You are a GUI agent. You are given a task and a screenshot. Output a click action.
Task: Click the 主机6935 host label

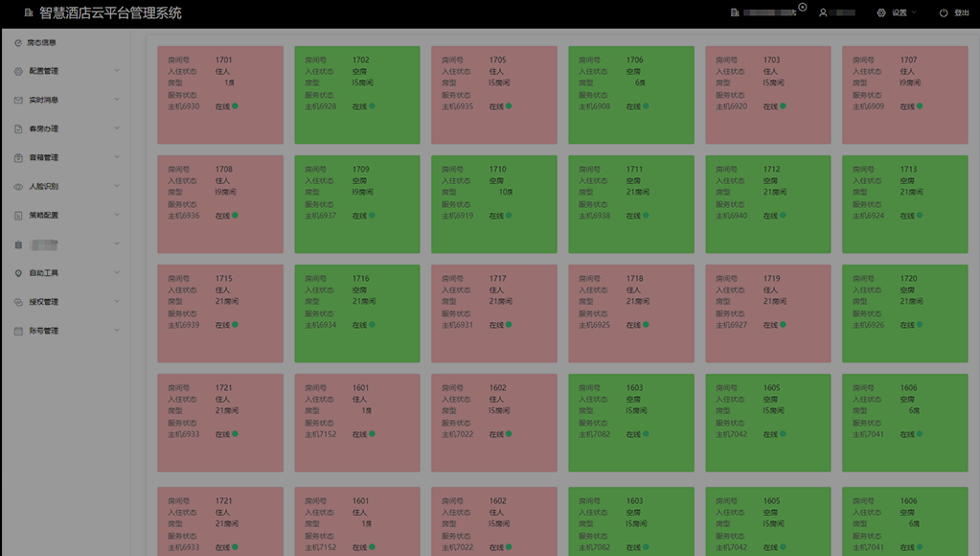[x=458, y=106]
